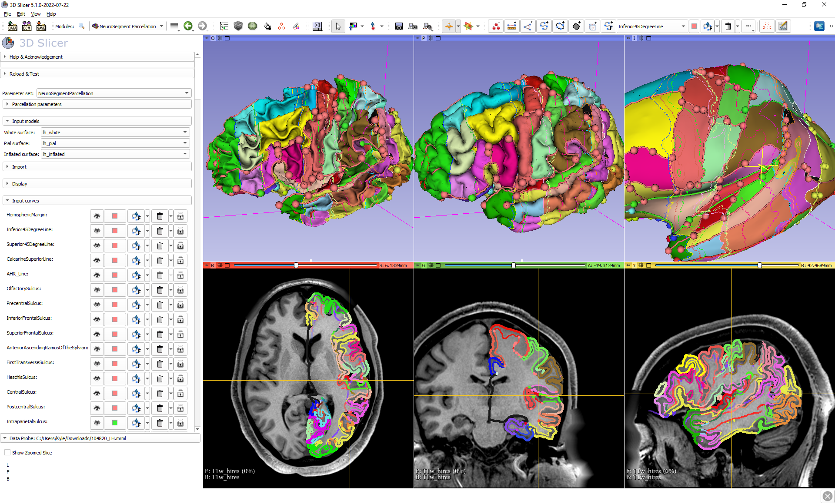Click IntraparietalSulcus green color swatch

[x=115, y=423]
